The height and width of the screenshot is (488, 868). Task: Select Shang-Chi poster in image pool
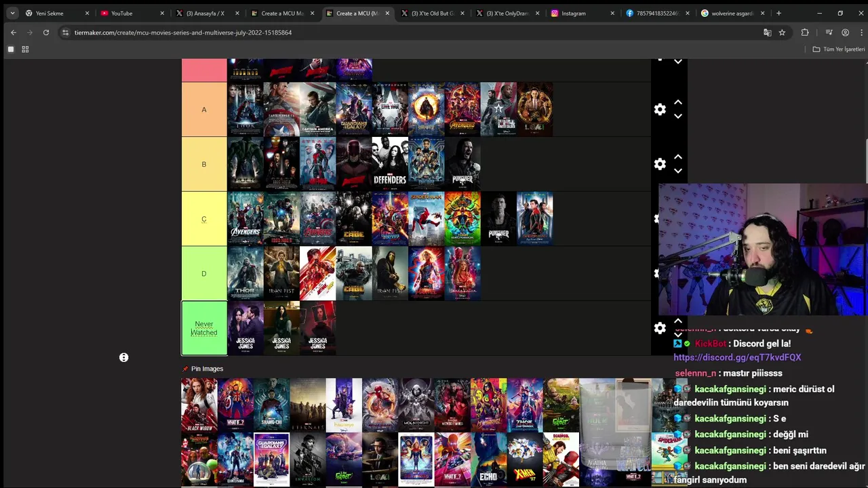(271, 405)
